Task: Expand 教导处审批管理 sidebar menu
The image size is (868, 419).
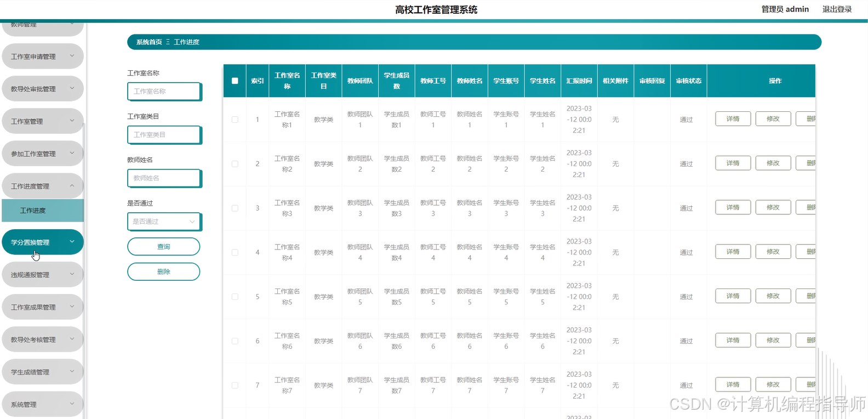Action: click(x=43, y=89)
